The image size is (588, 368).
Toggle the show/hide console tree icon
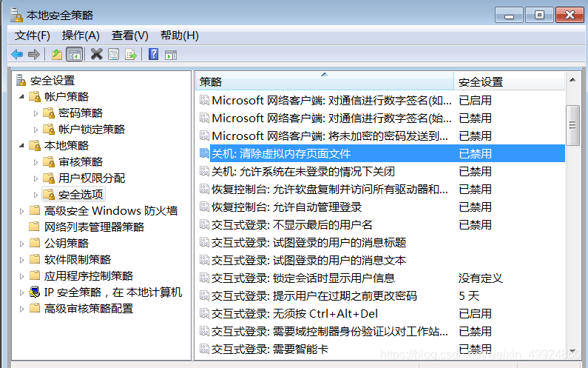pos(74,54)
